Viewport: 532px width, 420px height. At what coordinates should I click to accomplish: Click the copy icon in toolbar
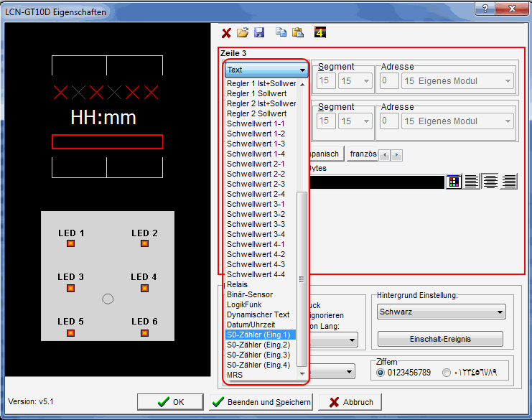coord(281,33)
